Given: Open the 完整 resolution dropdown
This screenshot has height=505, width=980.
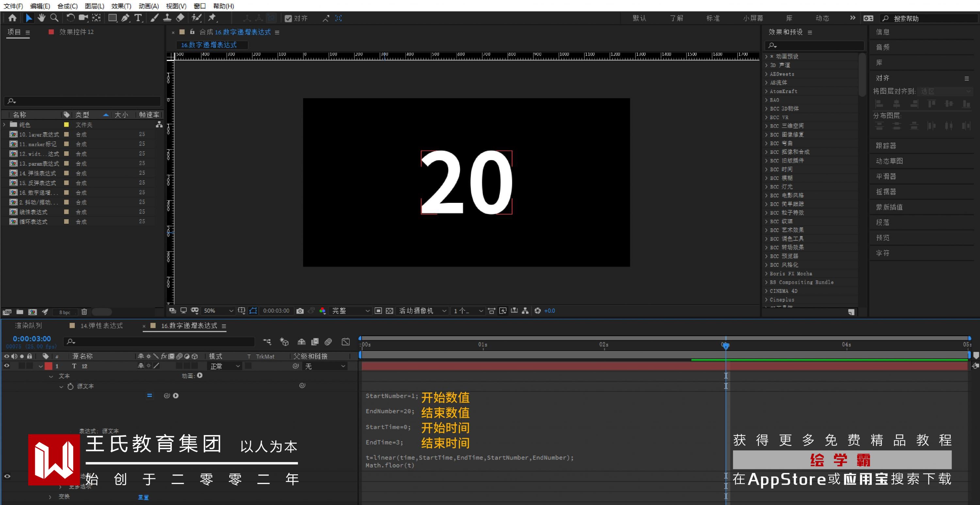Looking at the screenshot, I should (351, 311).
